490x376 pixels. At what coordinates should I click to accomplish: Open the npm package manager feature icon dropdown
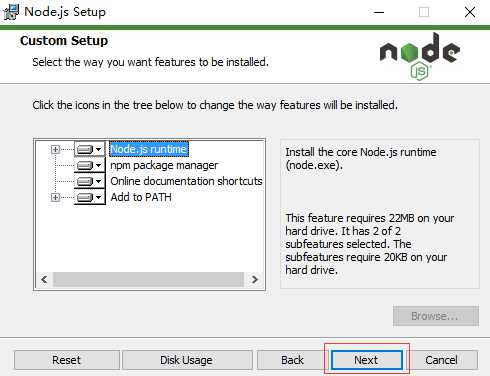89,165
